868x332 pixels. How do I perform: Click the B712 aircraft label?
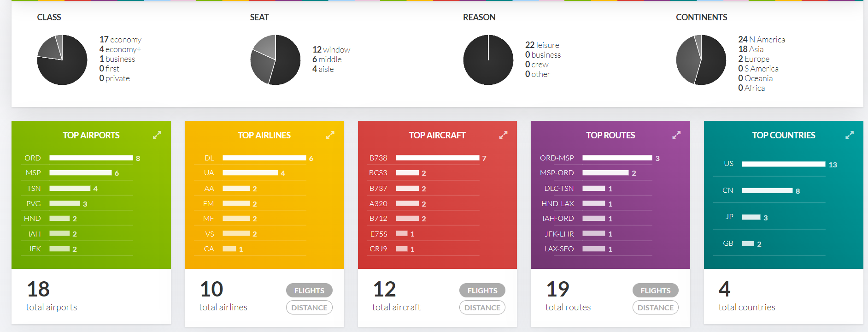click(378, 218)
